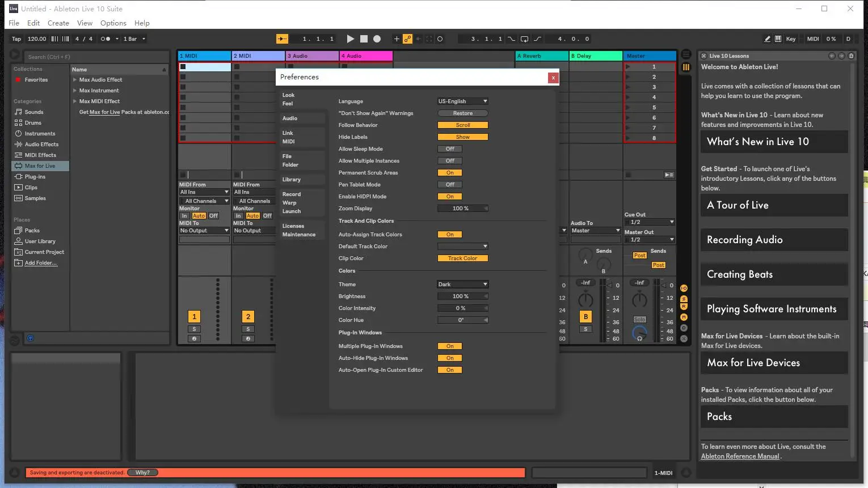Click the Session Record circle button
Image resolution: width=868 pixels, height=488 pixels.
pyautogui.click(x=440, y=39)
